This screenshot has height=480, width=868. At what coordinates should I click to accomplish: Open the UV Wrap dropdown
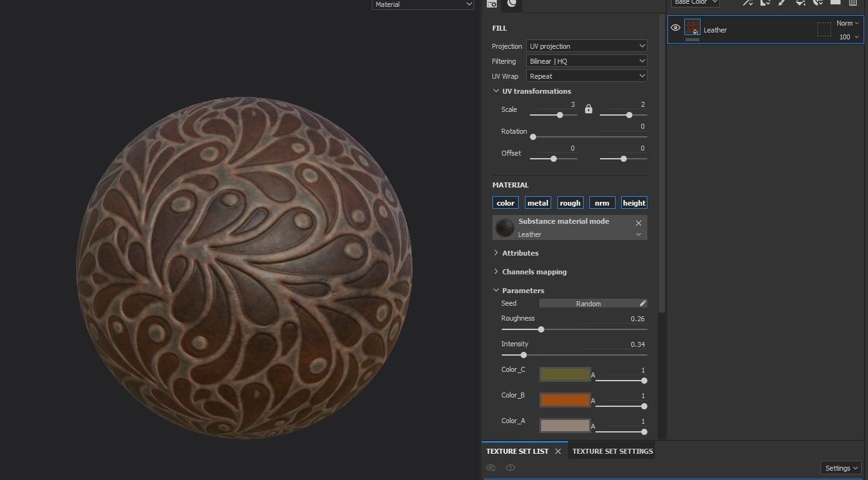pos(587,76)
